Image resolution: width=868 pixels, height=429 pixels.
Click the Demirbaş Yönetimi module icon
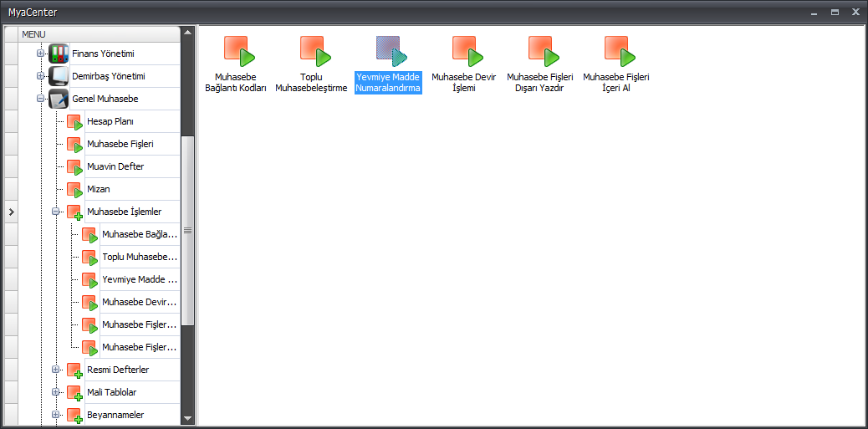coord(59,77)
